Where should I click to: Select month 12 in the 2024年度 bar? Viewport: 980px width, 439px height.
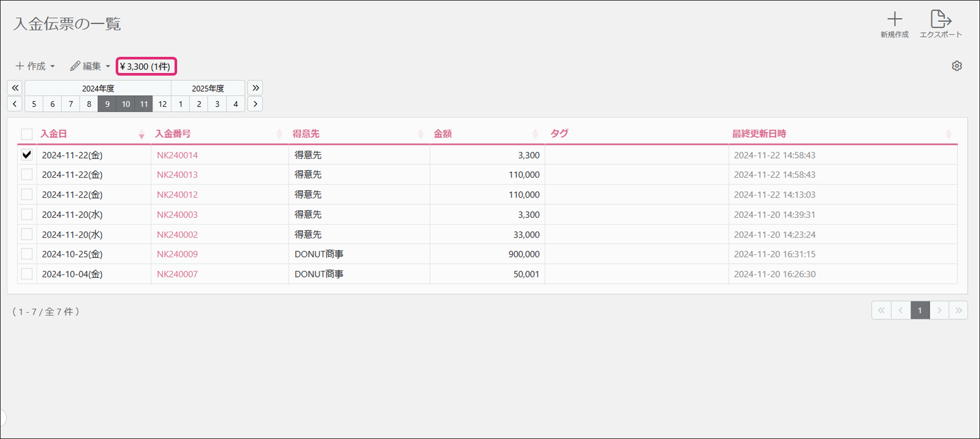point(163,104)
